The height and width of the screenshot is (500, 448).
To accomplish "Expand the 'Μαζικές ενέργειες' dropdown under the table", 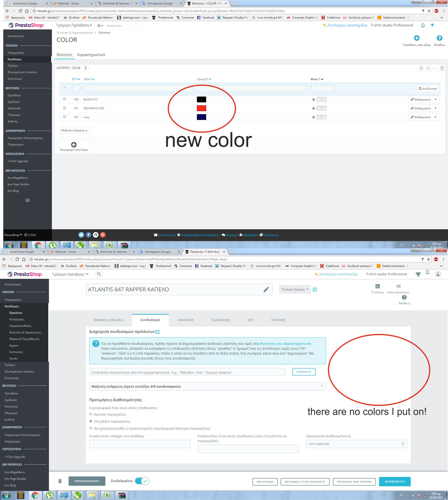I will pos(74,130).
